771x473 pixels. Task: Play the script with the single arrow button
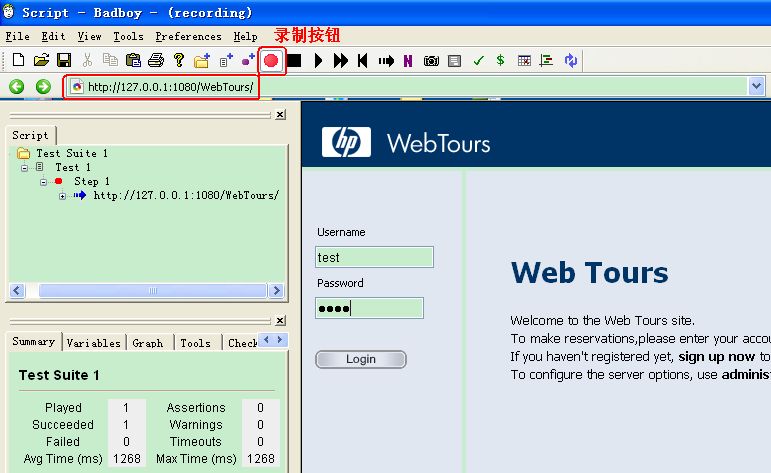click(318, 60)
